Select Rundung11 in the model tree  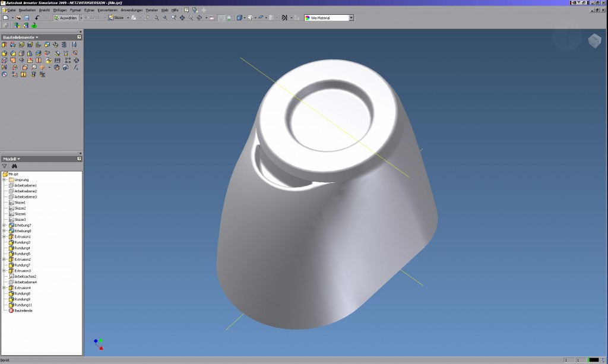pyautogui.click(x=23, y=305)
